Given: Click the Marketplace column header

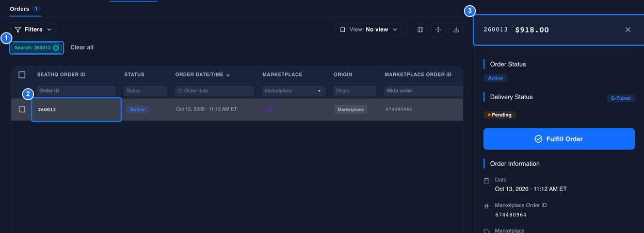Looking at the screenshot, I should (x=282, y=74).
